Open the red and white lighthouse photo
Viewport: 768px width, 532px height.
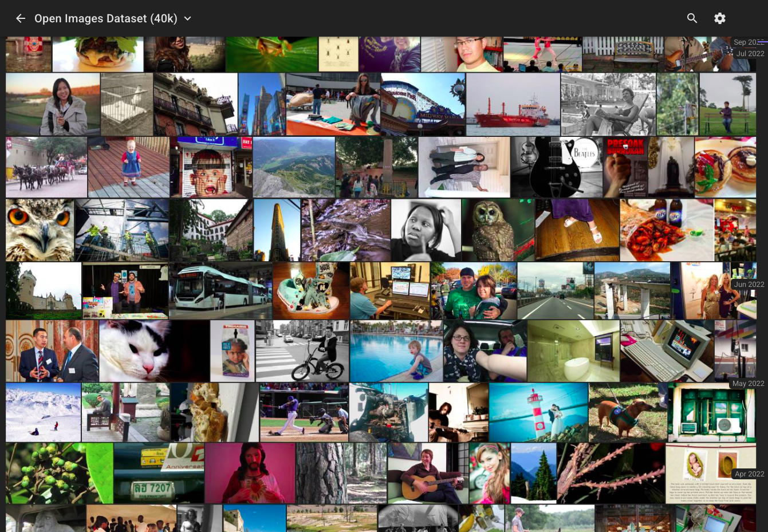coord(538,412)
